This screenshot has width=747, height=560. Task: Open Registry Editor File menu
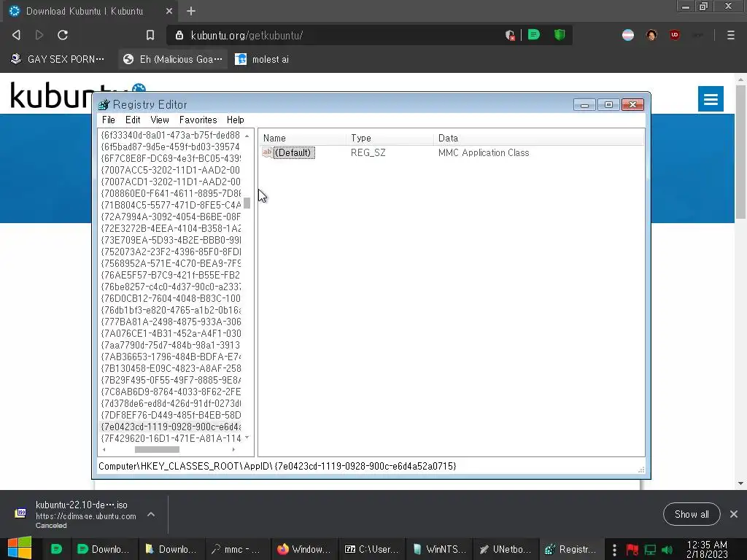[108, 120]
